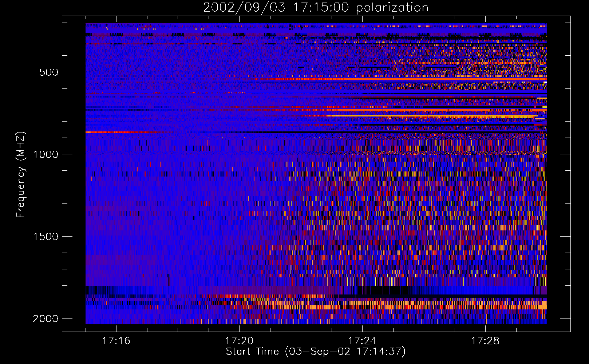The height and width of the screenshot is (364, 589).
Task: Click the 'Frequency (MHZ)' y-axis label
Action: pos(21,174)
